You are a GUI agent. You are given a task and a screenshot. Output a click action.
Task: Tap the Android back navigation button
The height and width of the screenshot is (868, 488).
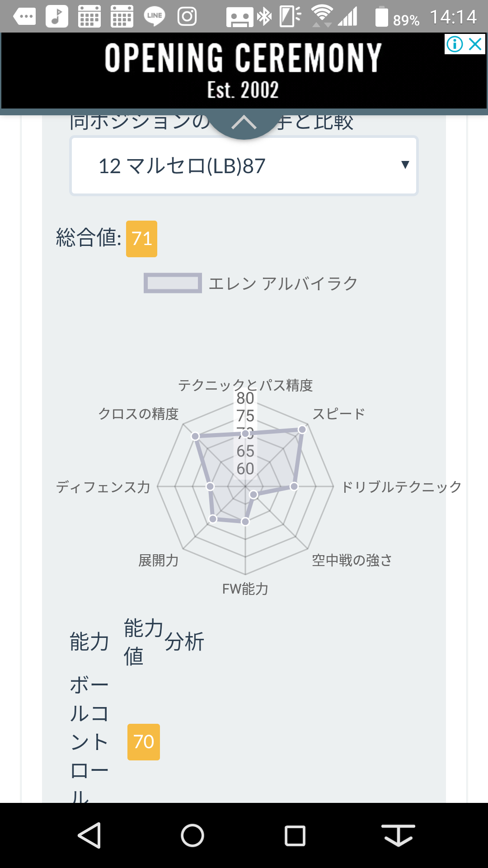89,835
